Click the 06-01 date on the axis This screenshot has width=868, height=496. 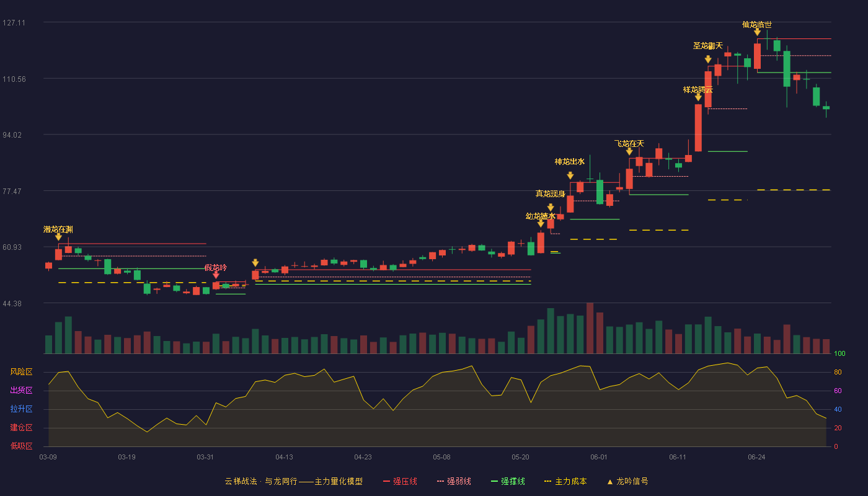599,457
